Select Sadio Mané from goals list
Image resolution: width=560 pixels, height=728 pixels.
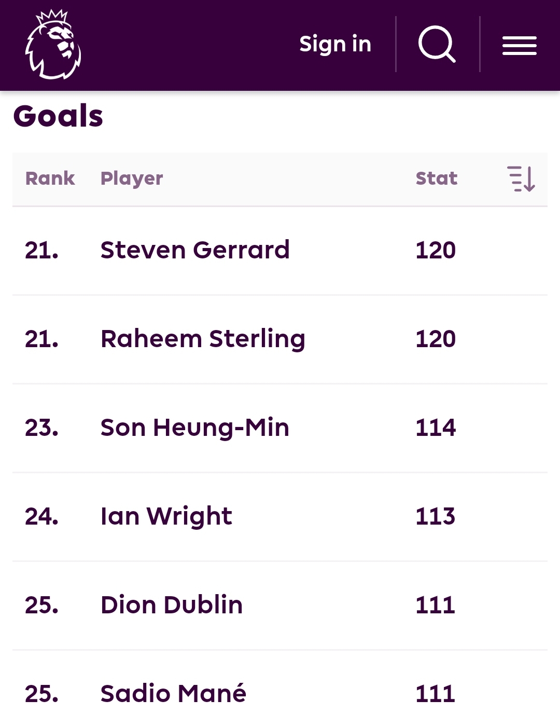(x=173, y=694)
